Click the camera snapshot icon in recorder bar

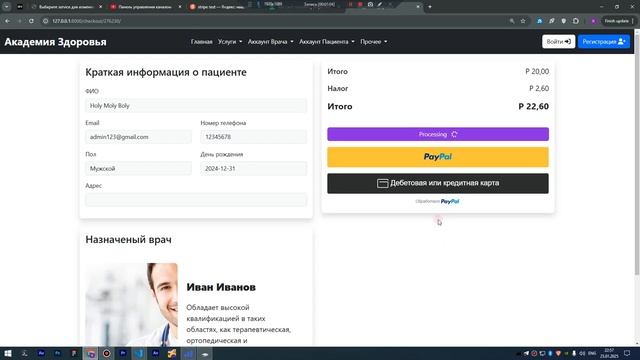point(370,4)
